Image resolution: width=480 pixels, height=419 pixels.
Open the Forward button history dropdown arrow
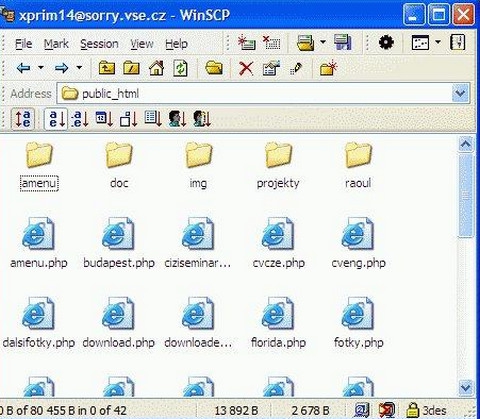tap(79, 68)
